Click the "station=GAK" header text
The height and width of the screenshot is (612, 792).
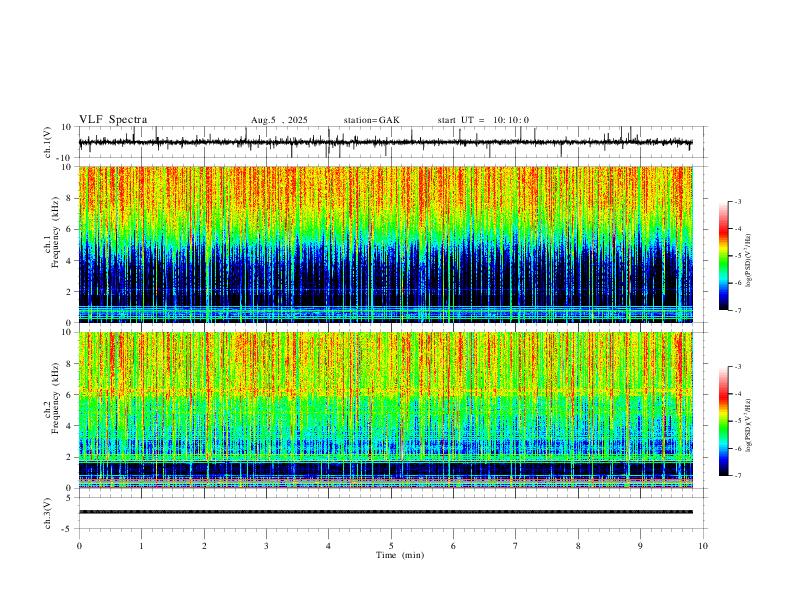[371, 120]
